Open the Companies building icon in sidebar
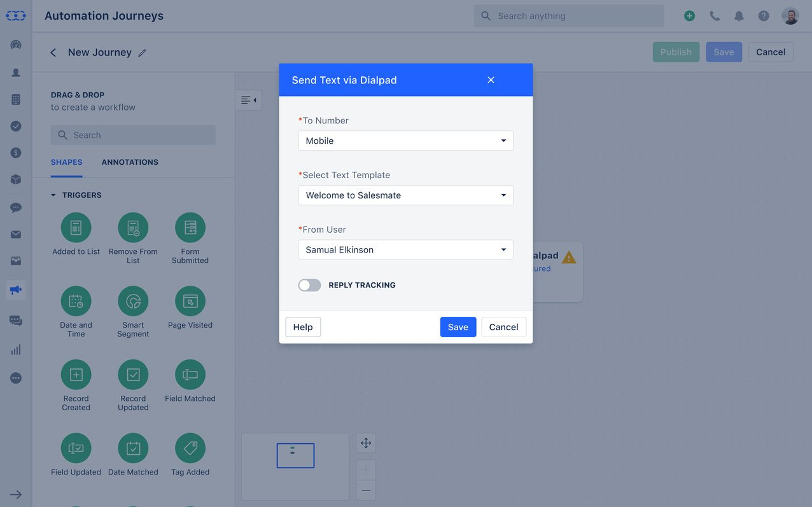Screen dimensions: 812x507 (x=16, y=99)
